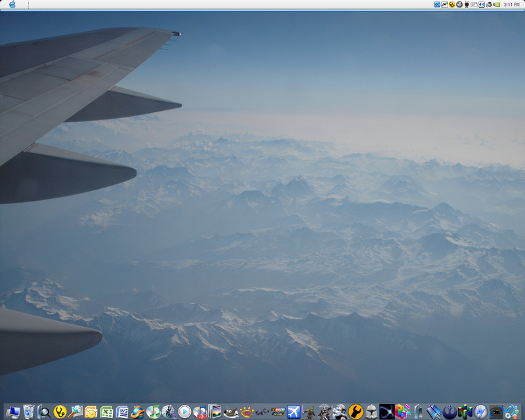Launch Microsoft Word from the dock
This screenshot has height=420, width=525.
click(x=122, y=412)
